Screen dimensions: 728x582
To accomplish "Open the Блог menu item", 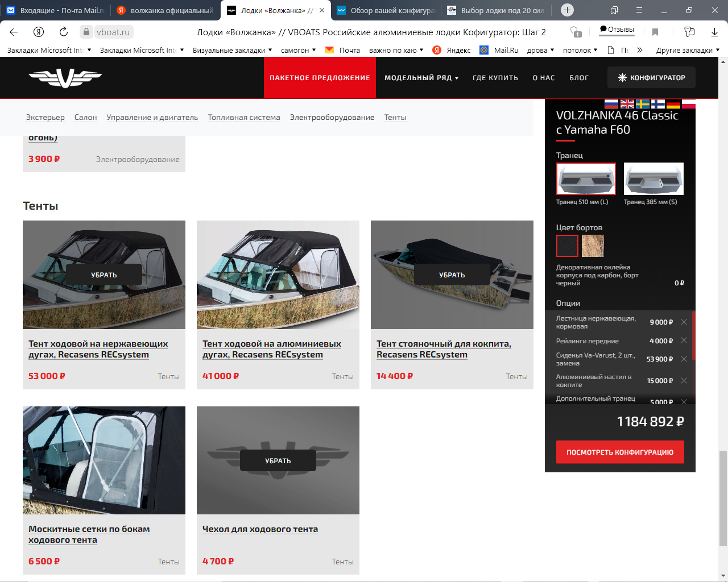I will coord(579,78).
